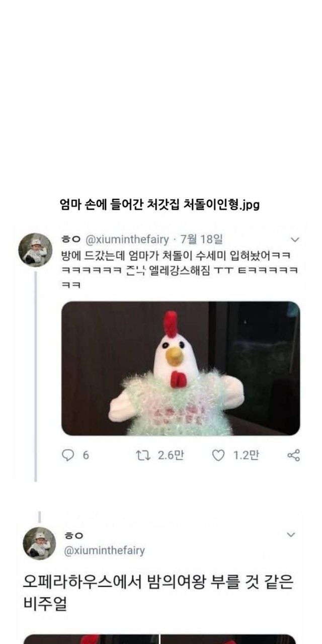Click the reply count 6
The height and width of the screenshot is (644, 322).
click(86, 455)
